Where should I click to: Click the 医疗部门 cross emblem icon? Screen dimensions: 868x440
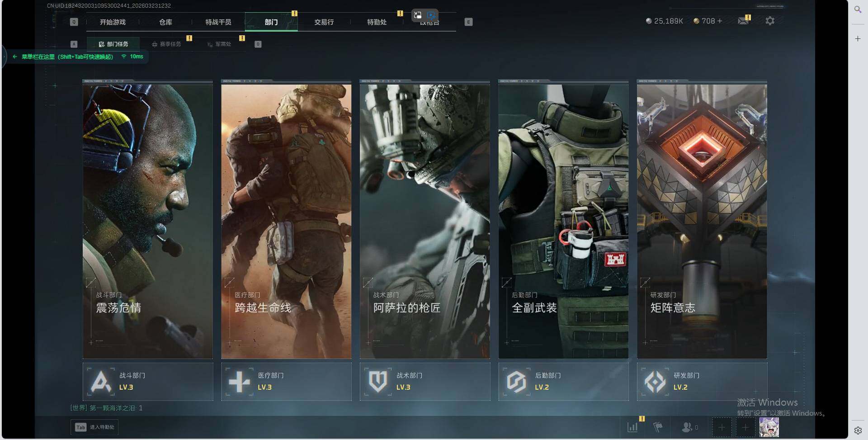pyautogui.click(x=239, y=382)
